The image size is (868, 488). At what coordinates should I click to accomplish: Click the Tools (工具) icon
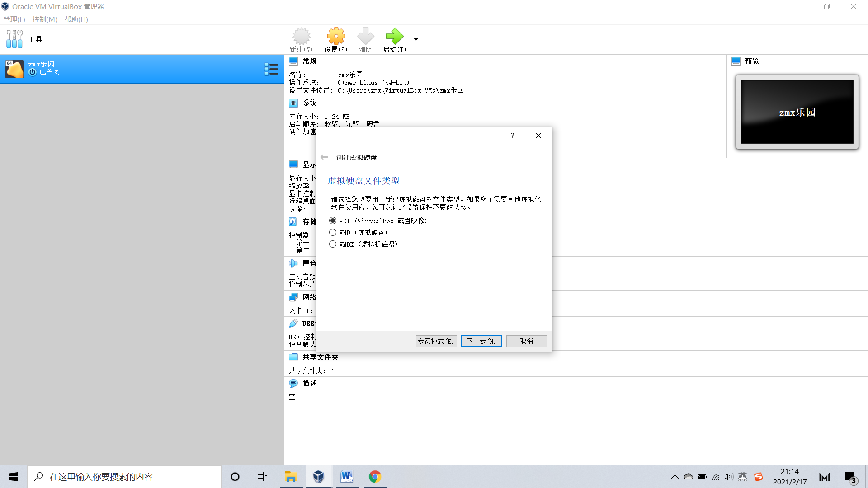click(14, 39)
